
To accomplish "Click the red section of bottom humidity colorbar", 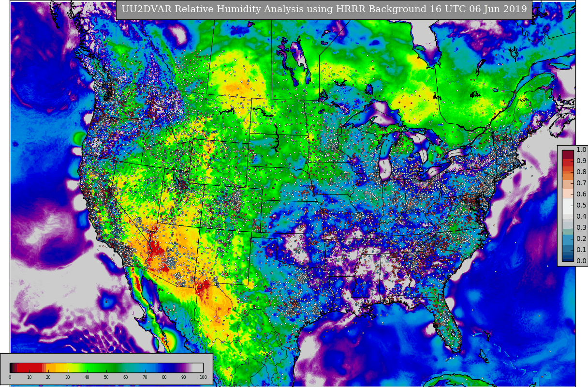I will pyautogui.click(x=29, y=368).
